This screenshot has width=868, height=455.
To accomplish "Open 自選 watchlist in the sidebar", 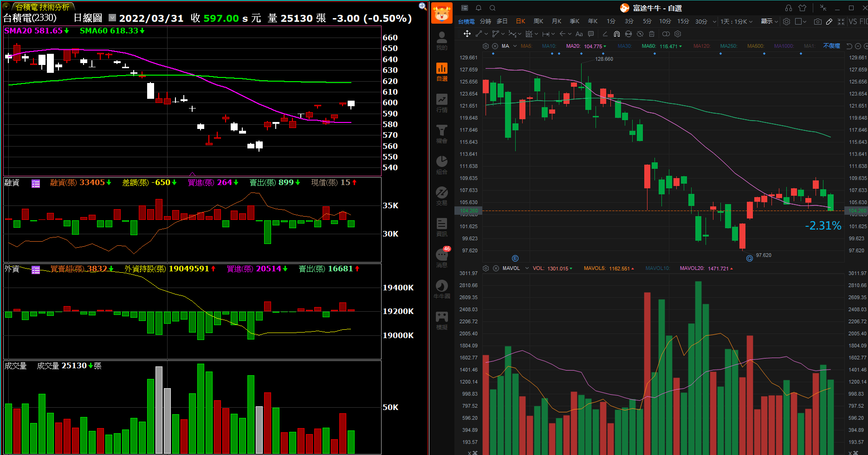I will 441,72.
